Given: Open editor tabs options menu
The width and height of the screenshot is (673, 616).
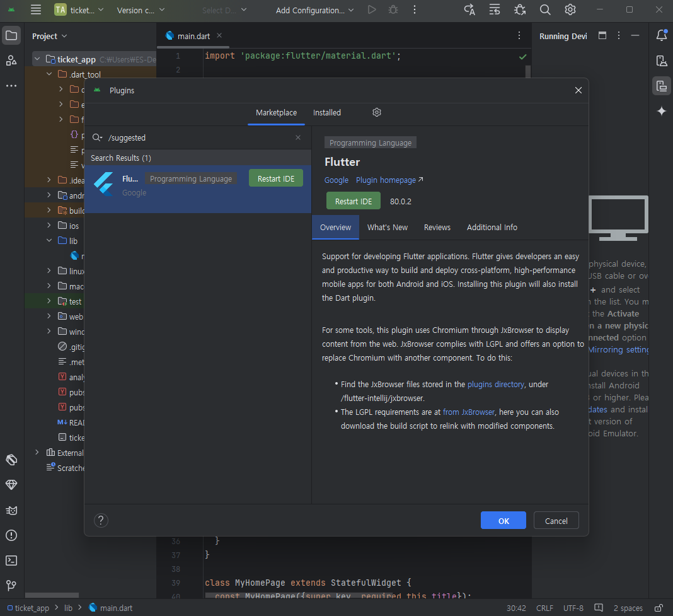Looking at the screenshot, I should [x=519, y=36].
